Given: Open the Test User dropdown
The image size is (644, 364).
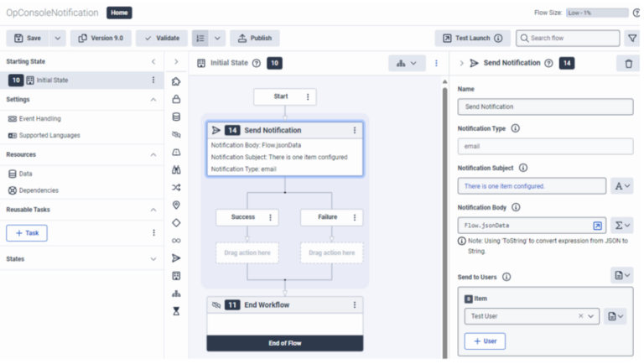Looking at the screenshot, I should [592, 316].
